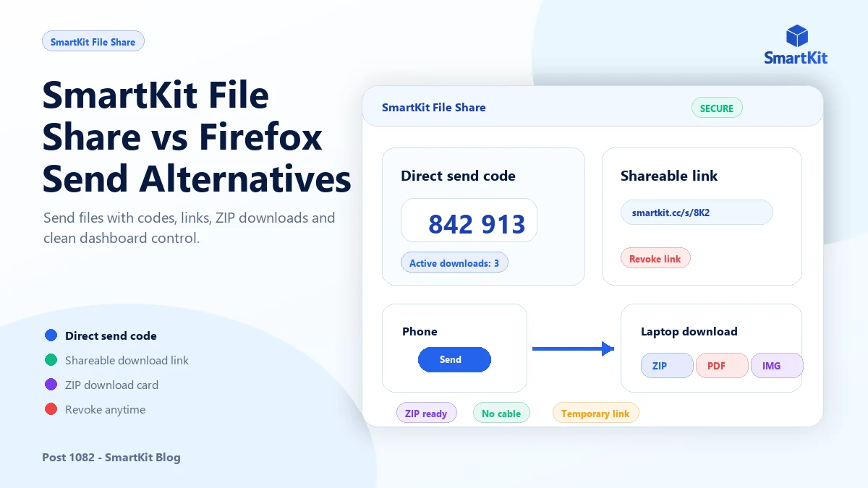Click the 842 913 send code box
868x488 pixels.
tap(469, 221)
